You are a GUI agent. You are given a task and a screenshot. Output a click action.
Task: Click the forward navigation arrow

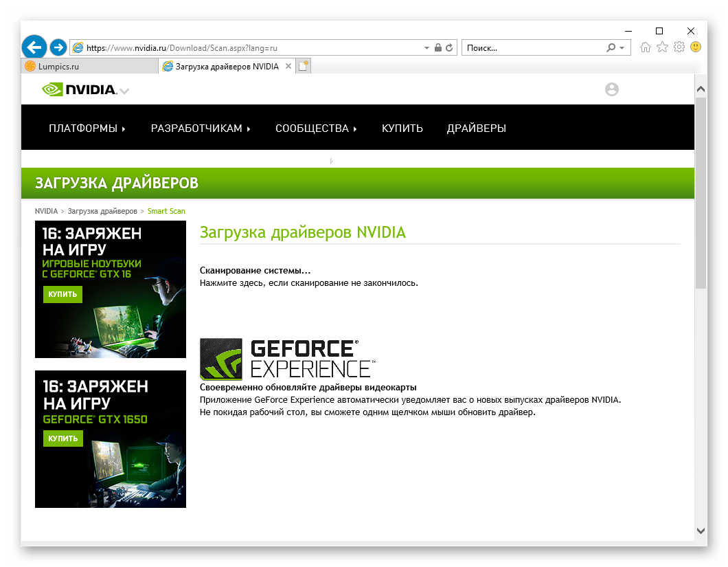[58, 47]
